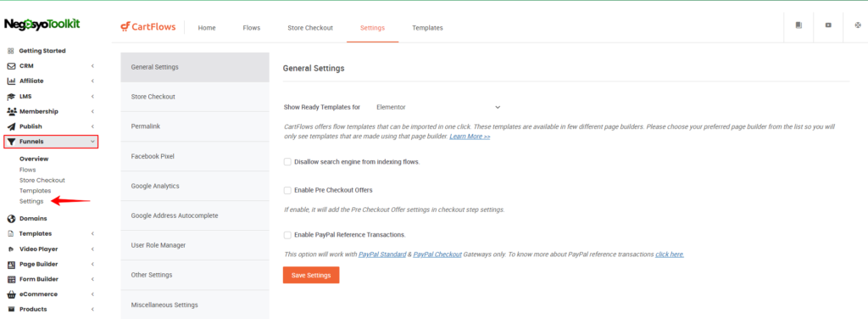
Task: Expand the CRM sidebar menu
Action: pos(93,66)
